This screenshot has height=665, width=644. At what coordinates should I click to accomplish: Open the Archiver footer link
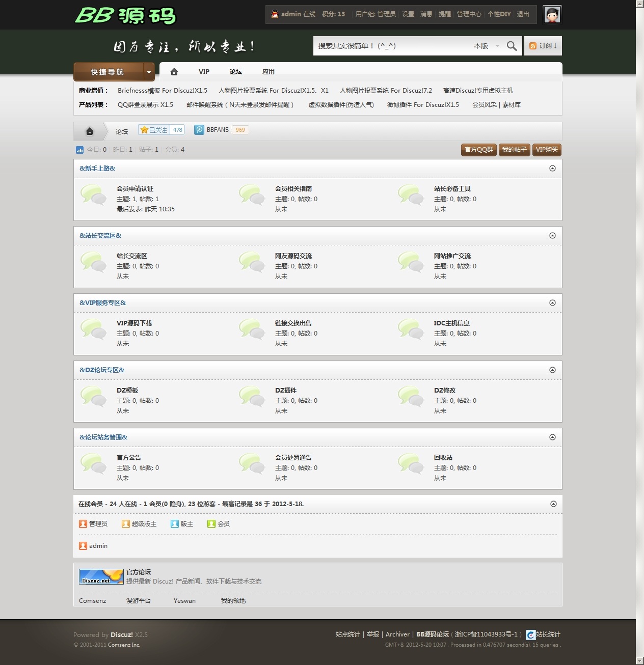point(397,634)
